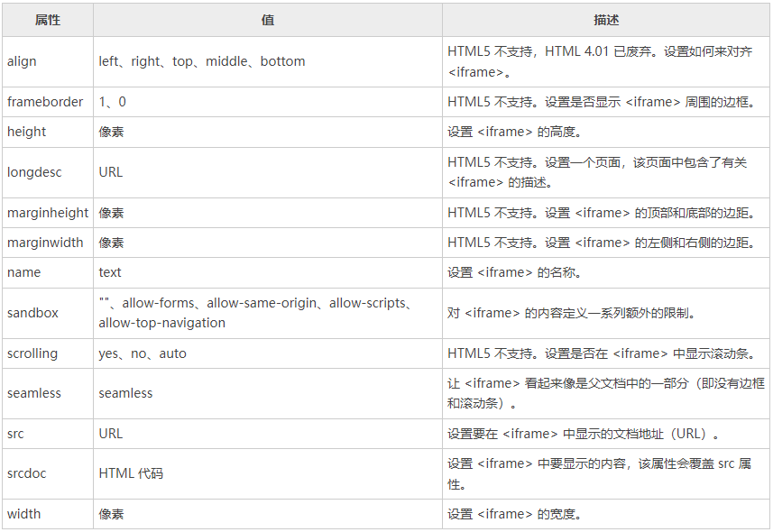Click the marginwidth attribute name
This screenshot has width=773, height=532.
point(45,243)
